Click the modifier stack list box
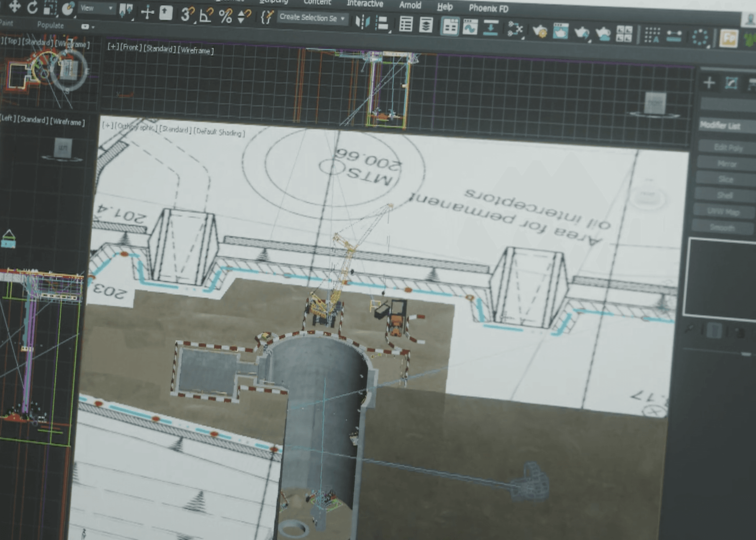The width and height of the screenshot is (756, 540). tap(720, 279)
